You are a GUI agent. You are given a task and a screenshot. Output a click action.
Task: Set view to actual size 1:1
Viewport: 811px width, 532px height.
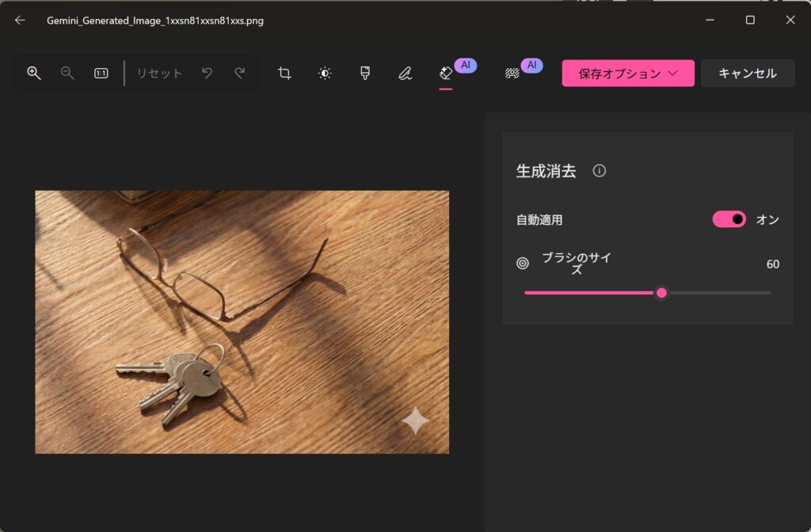tap(101, 73)
